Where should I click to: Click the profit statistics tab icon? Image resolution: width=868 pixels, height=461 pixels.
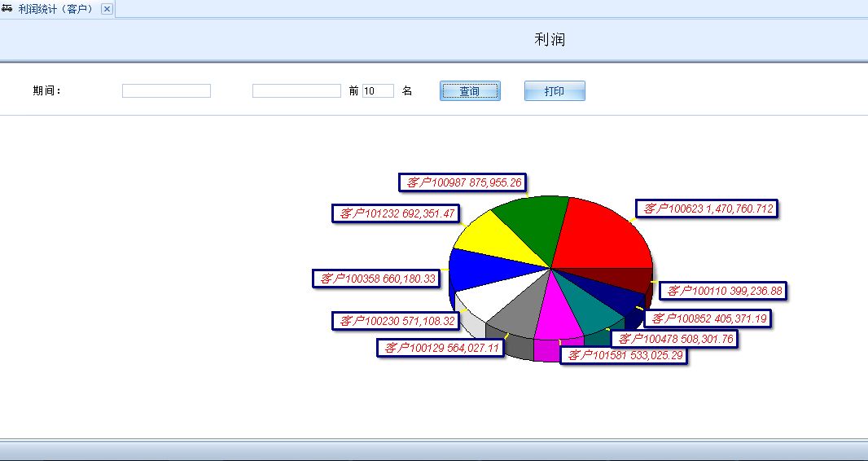click(x=7, y=8)
